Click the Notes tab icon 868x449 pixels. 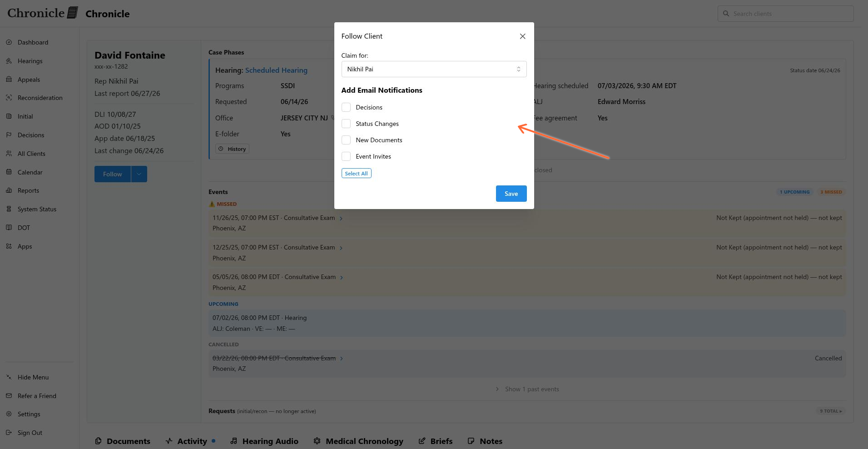(x=471, y=441)
